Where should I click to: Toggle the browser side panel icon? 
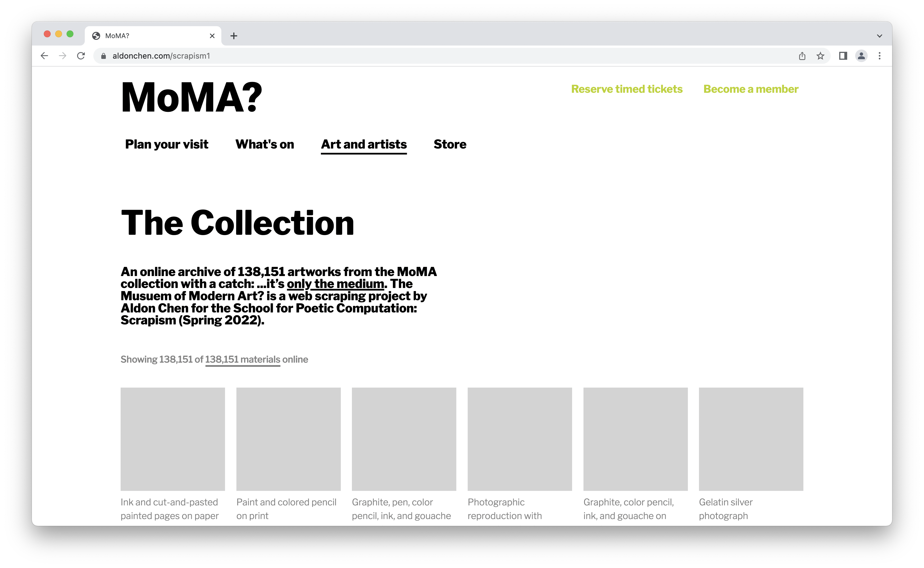click(843, 56)
